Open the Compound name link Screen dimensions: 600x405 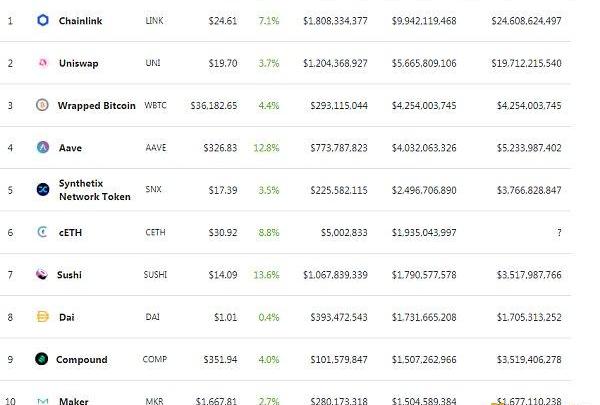pos(81,360)
